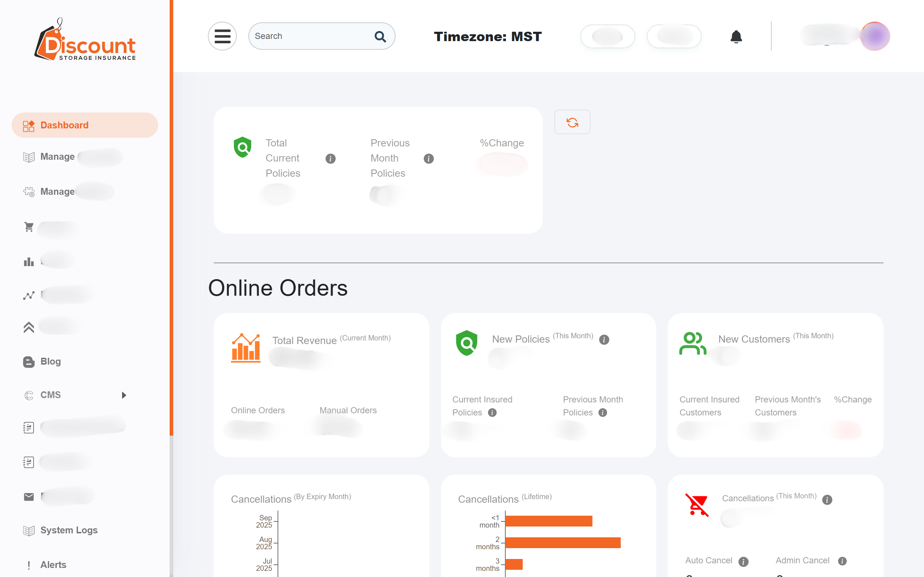Click info icon next to Cancellations This Month
Image resolution: width=924 pixels, height=577 pixels.
(827, 500)
